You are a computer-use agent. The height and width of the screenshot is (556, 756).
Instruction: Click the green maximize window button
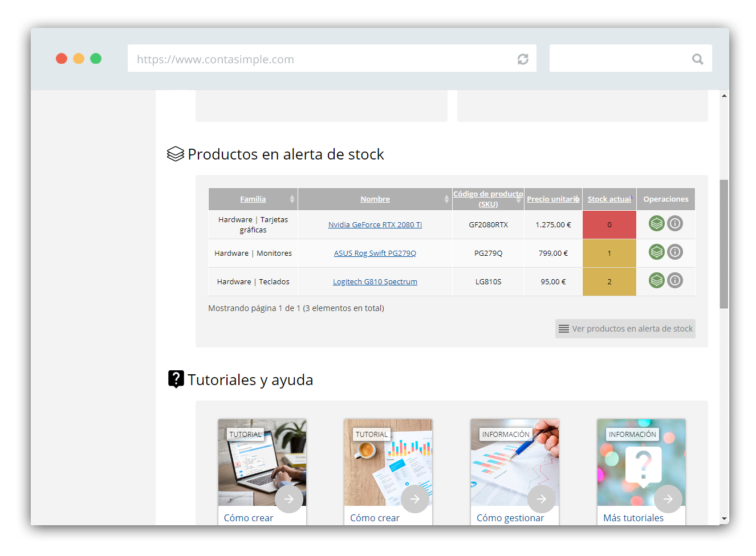[96, 58]
